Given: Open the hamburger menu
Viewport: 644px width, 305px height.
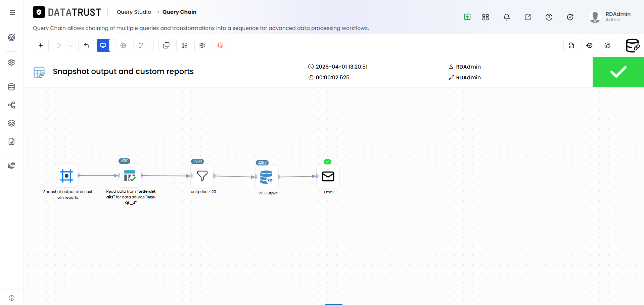Looking at the screenshot, I should 12,13.
